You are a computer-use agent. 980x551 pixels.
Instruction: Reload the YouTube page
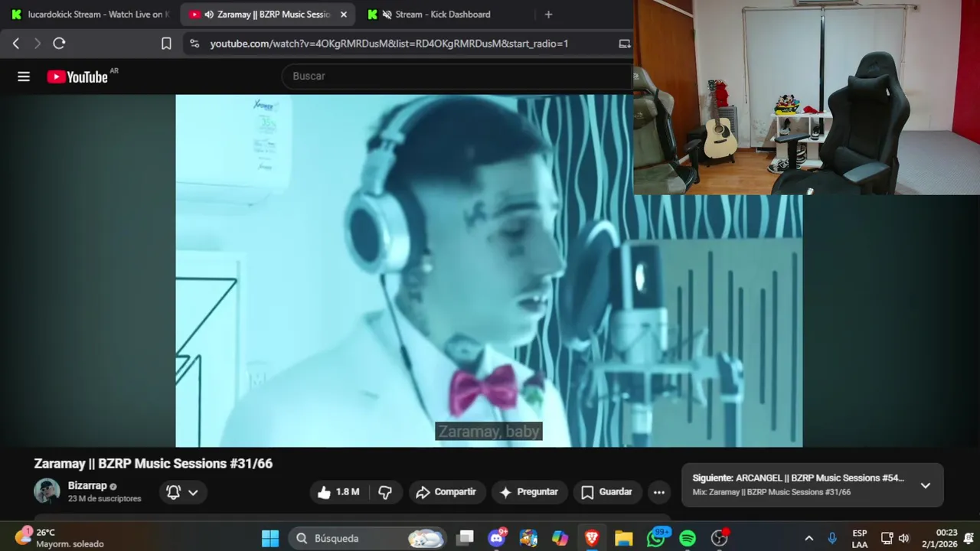click(59, 44)
